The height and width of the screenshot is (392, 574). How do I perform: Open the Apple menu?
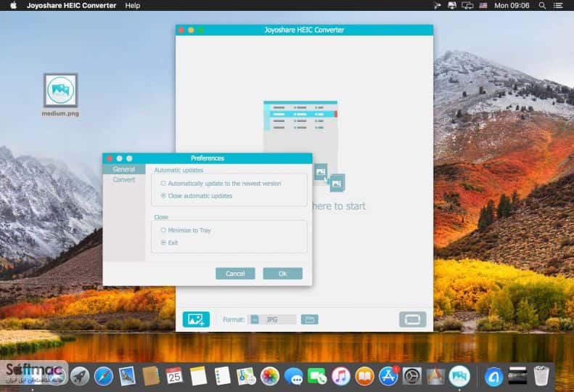pyautogui.click(x=13, y=6)
